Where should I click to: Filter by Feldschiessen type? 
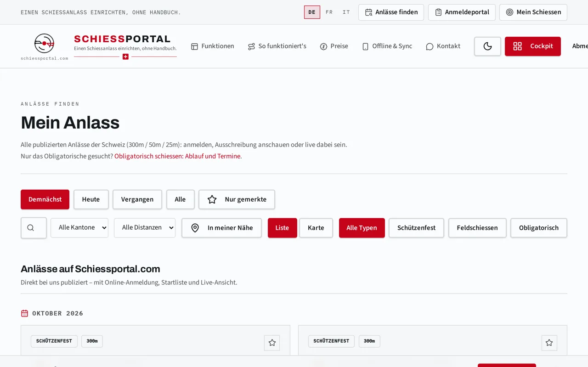[x=477, y=228]
